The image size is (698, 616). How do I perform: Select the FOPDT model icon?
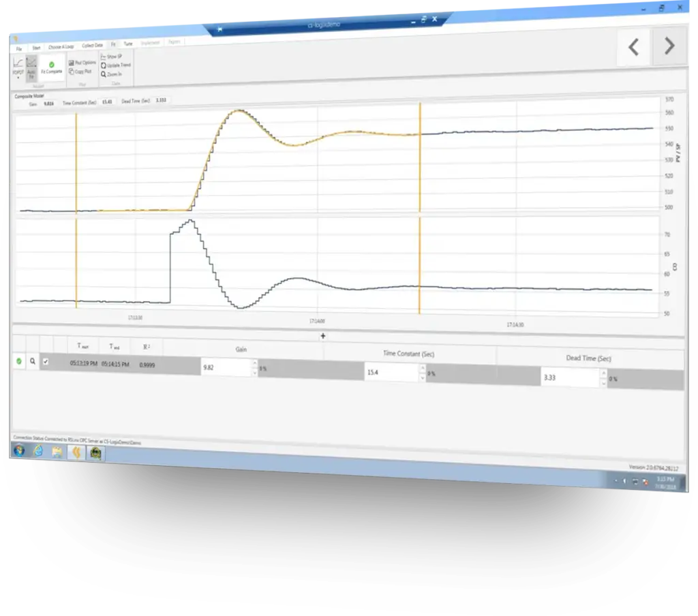coord(18,66)
